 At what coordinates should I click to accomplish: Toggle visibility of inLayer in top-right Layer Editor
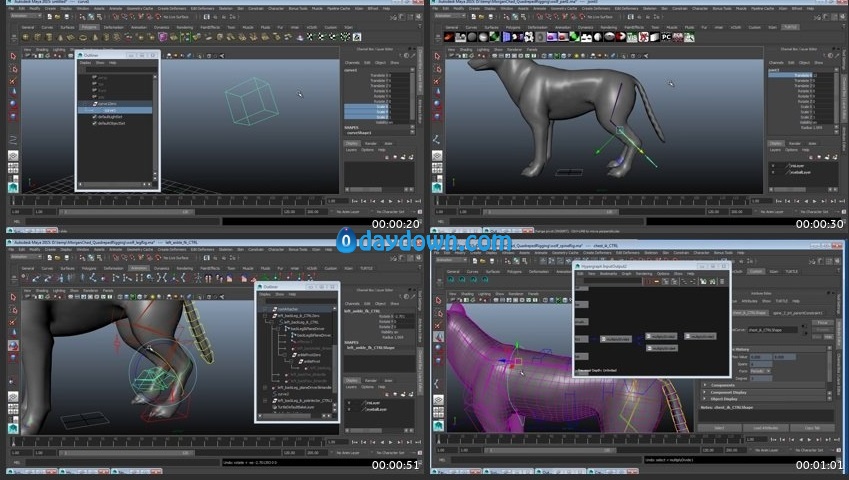[773, 166]
